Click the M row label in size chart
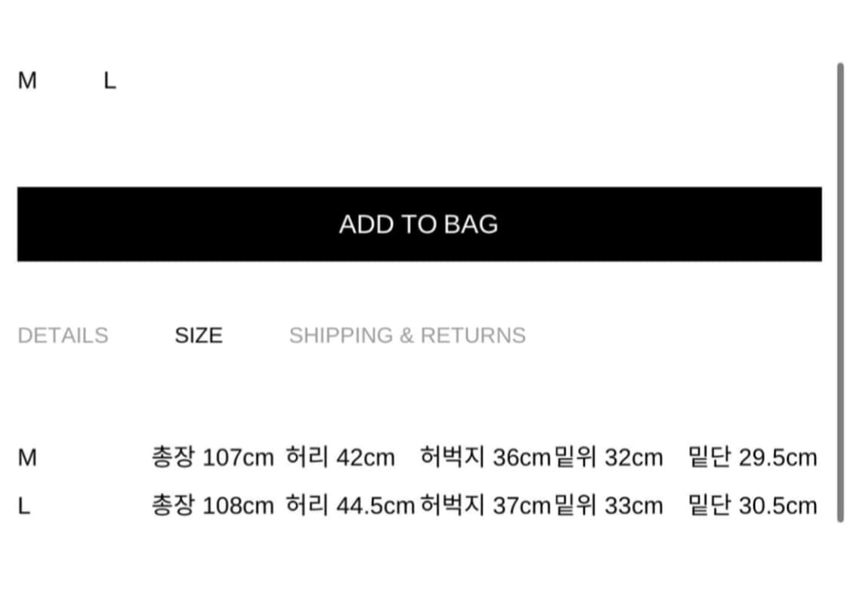 click(27, 457)
